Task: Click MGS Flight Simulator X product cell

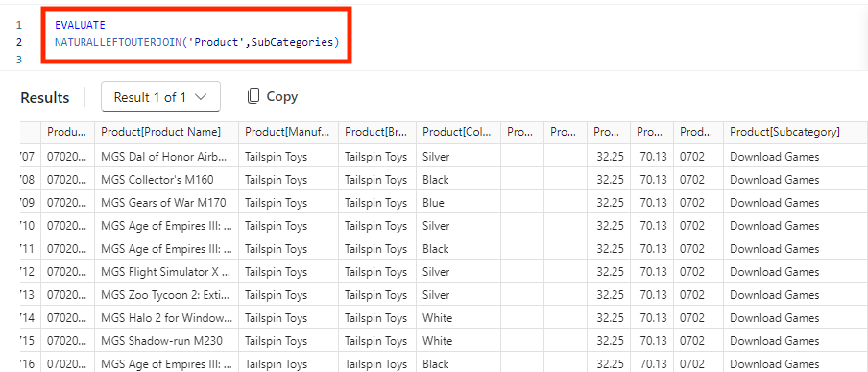Action: [x=167, y=272]
